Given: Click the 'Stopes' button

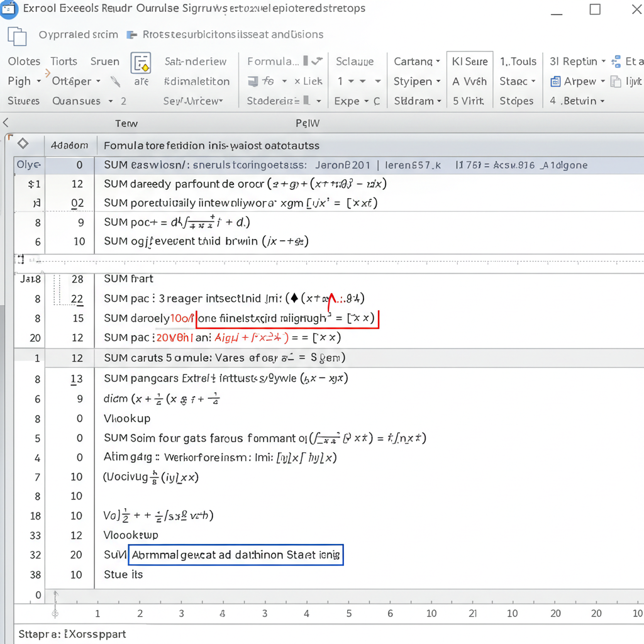Looking at the screenshot, I should (x=516, y=101).
